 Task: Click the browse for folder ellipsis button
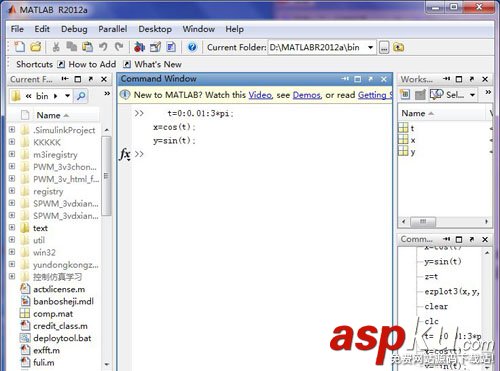384,47
